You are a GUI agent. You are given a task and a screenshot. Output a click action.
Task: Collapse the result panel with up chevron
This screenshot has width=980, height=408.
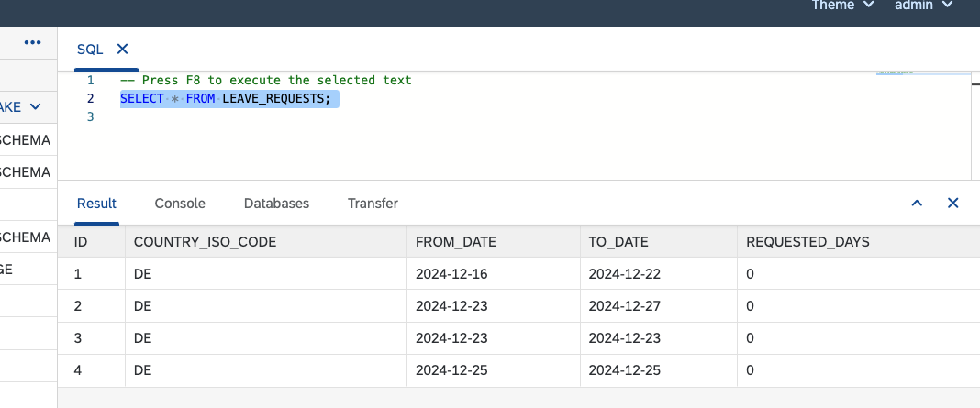[x=917, y=203]
